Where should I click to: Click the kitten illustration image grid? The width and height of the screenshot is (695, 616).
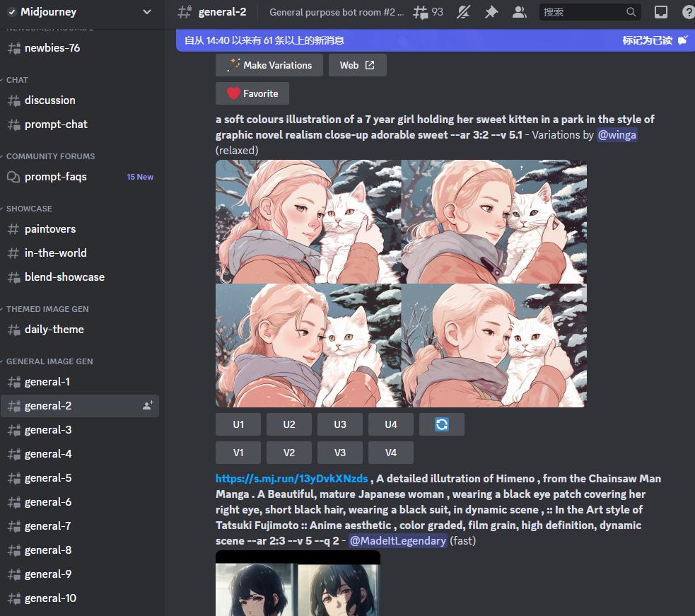(401, 283)
